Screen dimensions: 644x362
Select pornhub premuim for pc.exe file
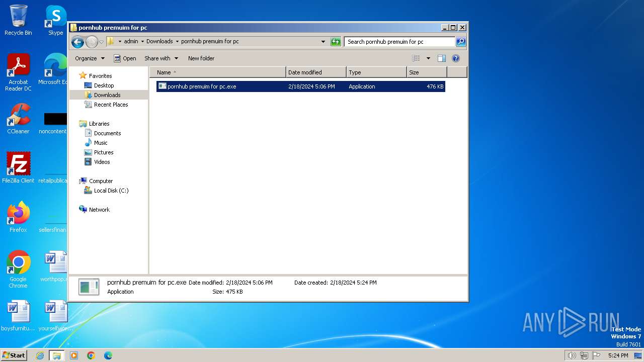tap(300, 86)
